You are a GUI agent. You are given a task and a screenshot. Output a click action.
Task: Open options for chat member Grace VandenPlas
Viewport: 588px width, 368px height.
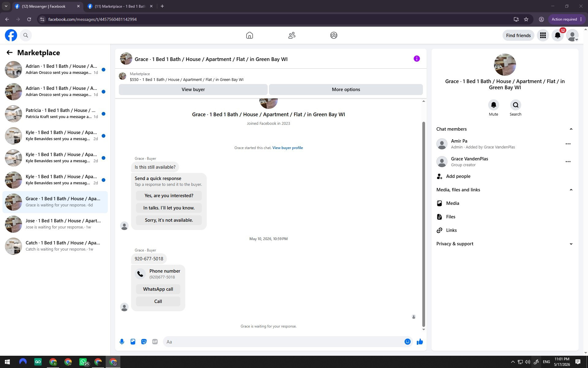[x=568, y=162]
